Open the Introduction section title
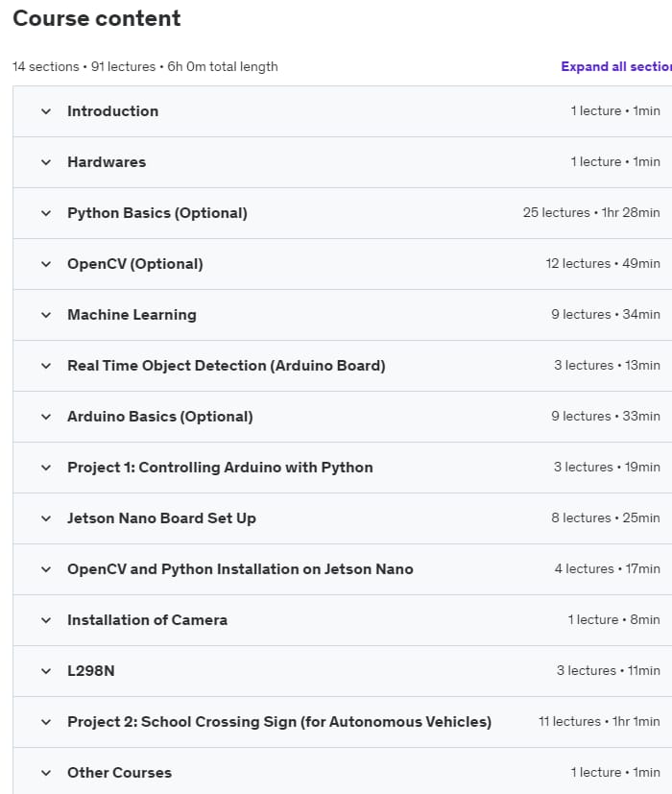 coord(113,111)
